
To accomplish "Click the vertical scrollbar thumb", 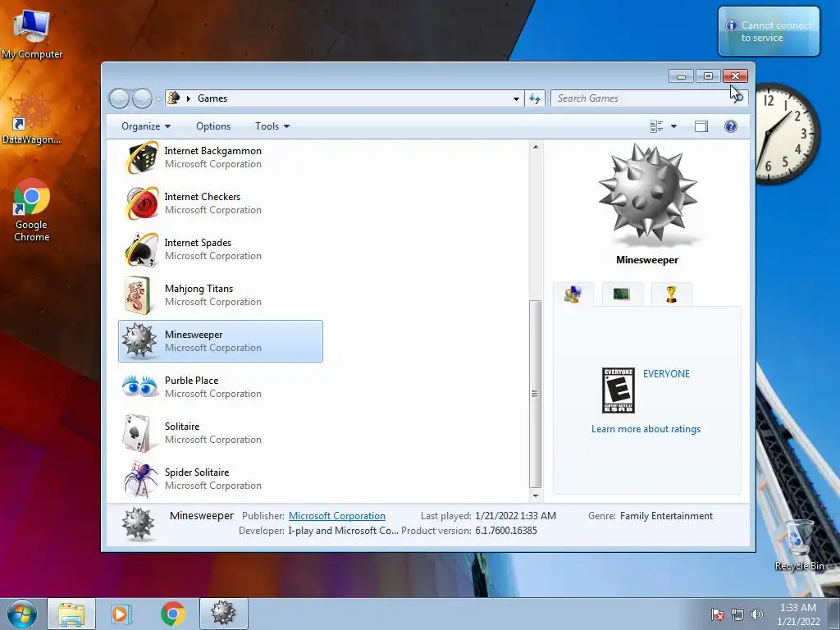I will [535, 394].
